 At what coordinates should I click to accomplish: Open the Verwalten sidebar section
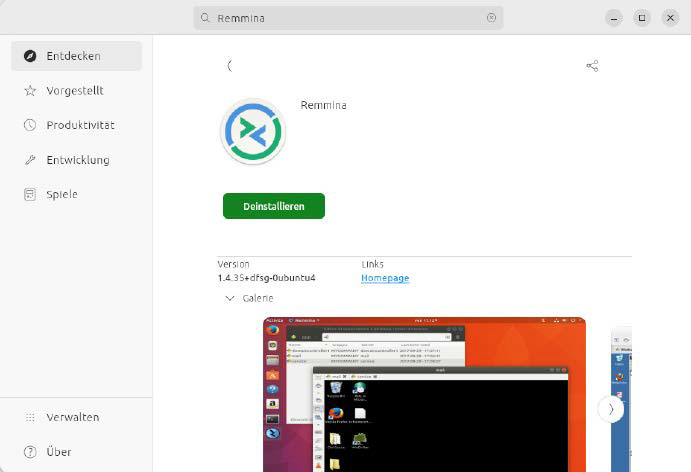(x=77, y=417)
